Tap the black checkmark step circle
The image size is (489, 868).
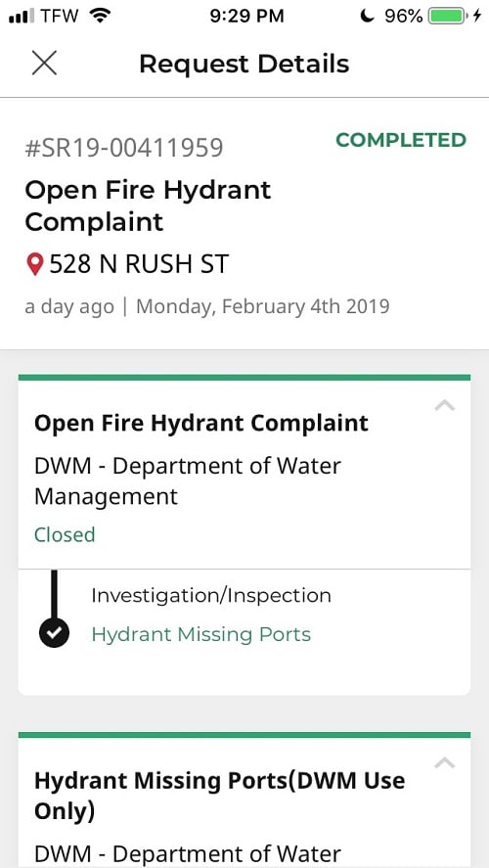click(54, 633)
